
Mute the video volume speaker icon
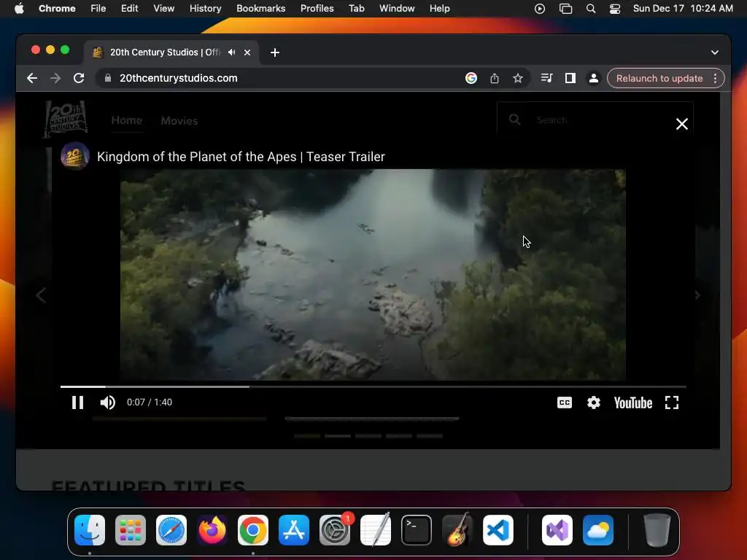point(108,402)
